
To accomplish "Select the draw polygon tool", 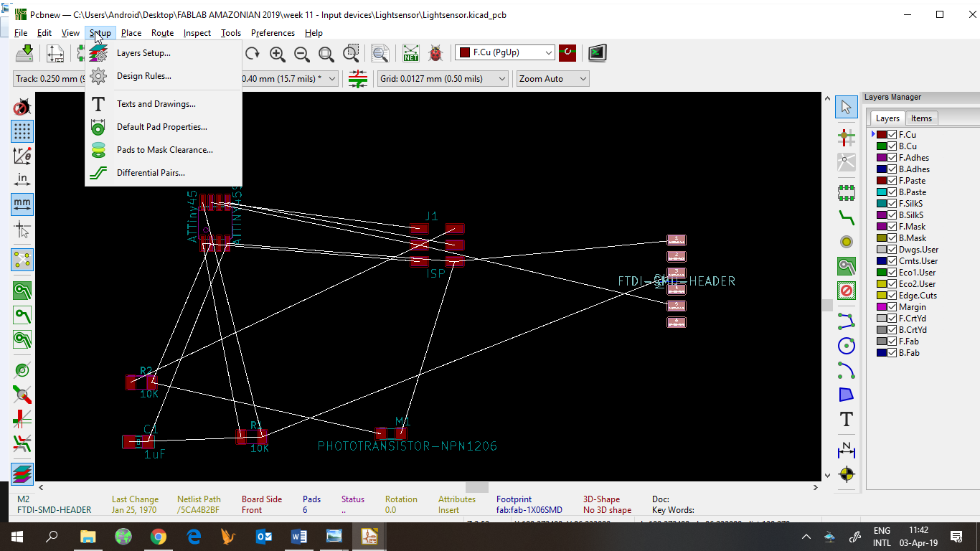I will pyautogui.click(x=847, y=395).
